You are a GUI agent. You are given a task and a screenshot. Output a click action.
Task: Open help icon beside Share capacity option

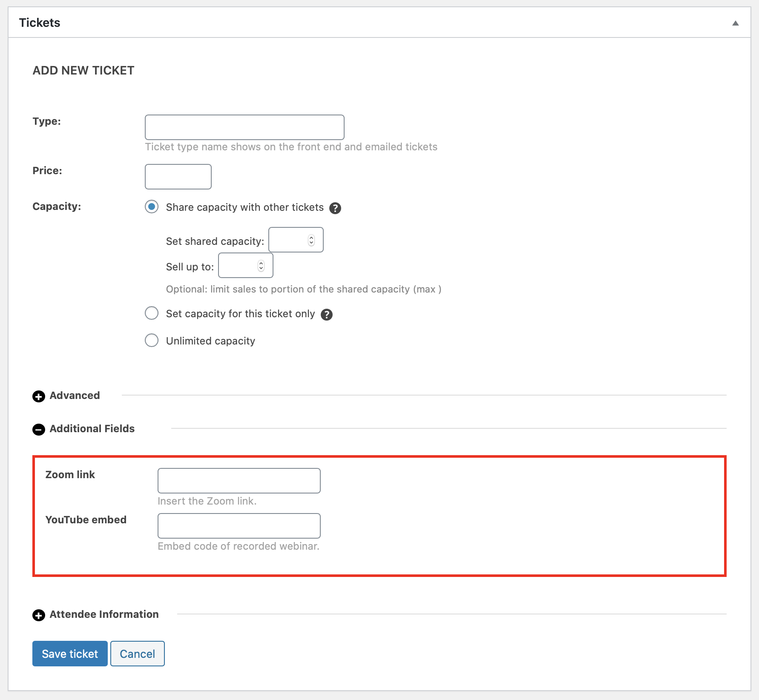(335, 208)
